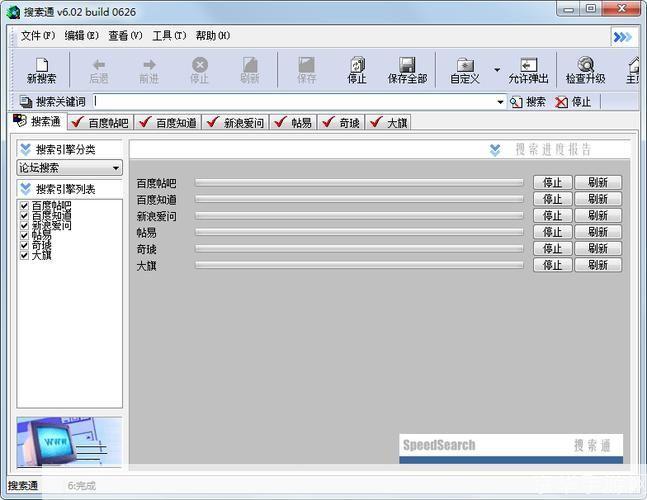Click the 刷新 refresh toolbar icon
Viewport: 647px width, 500px height.
250,65
